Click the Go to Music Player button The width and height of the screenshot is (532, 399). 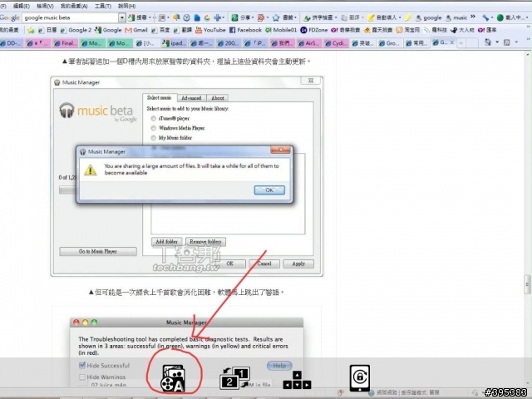[x=98, y=251]
